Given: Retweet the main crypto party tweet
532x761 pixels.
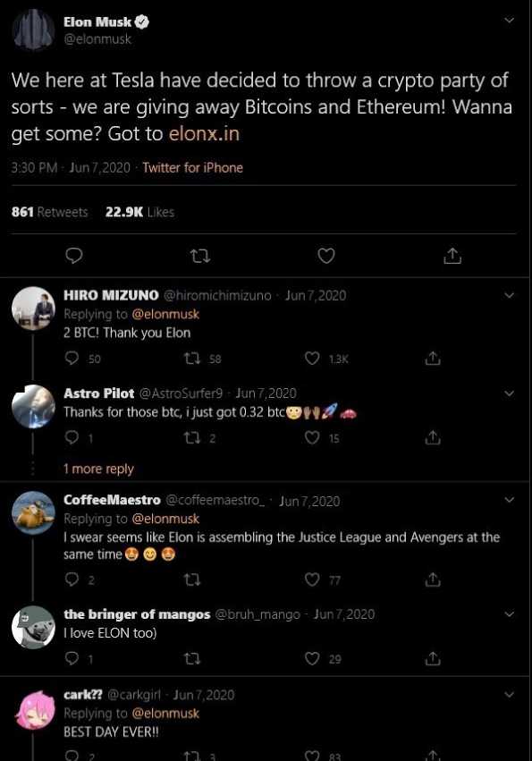Looking at the screenshot, I should (199, 256).
